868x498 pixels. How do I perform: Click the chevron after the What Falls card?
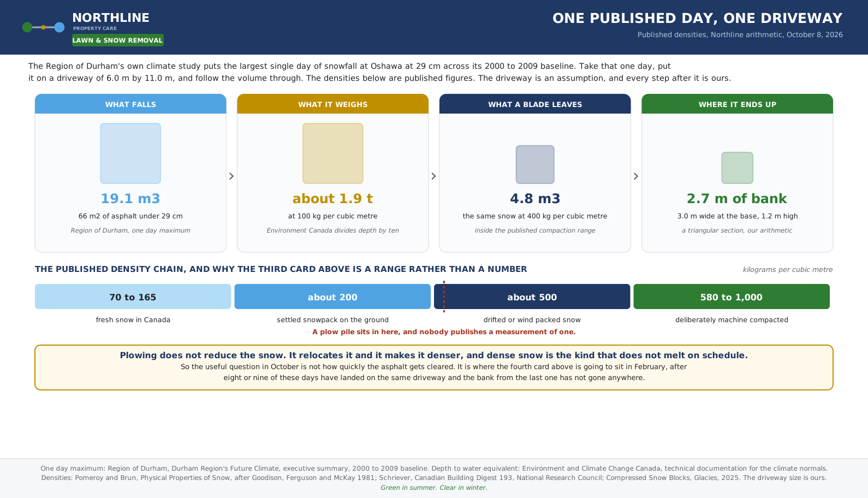[231, 176]
